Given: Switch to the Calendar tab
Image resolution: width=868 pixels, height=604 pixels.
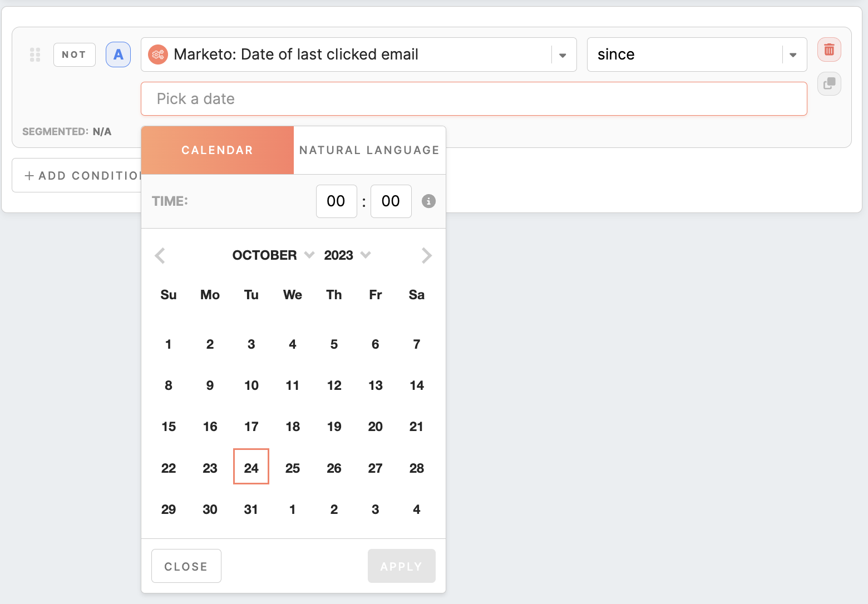Looking at the screenshot, I should pos(218,150).
